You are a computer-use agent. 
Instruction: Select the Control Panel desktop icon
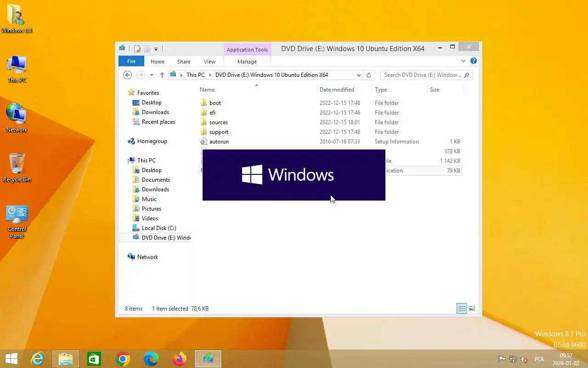(x=17, y=222)
